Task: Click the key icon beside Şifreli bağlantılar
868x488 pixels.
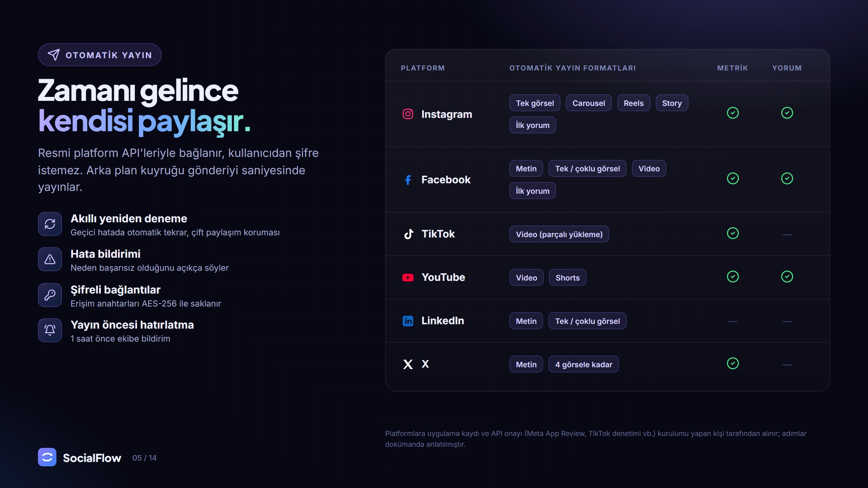Action: click(x=50, y=295)
